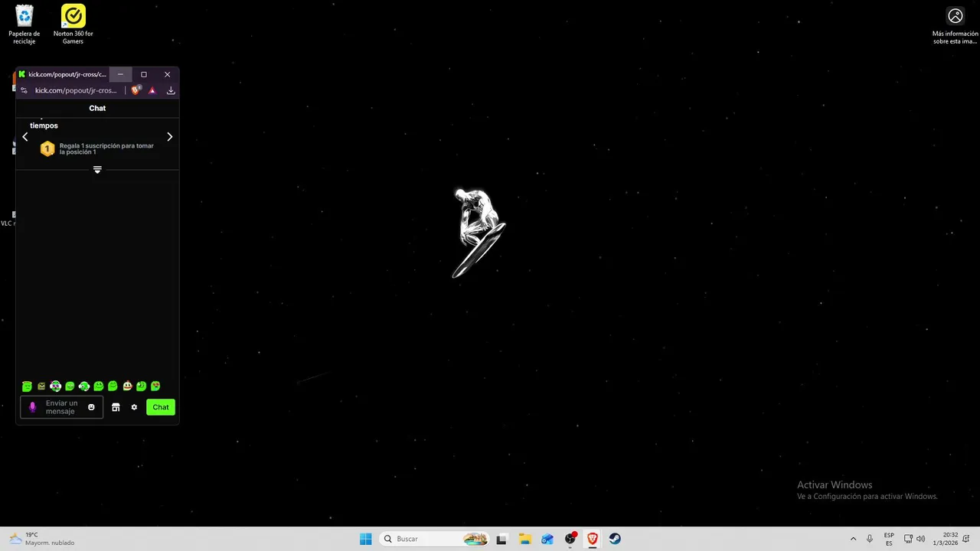Switch to Brave browser in the taskbar
Image resolution: width=980 pixels, height=551 pixels.
click(593, 539)
